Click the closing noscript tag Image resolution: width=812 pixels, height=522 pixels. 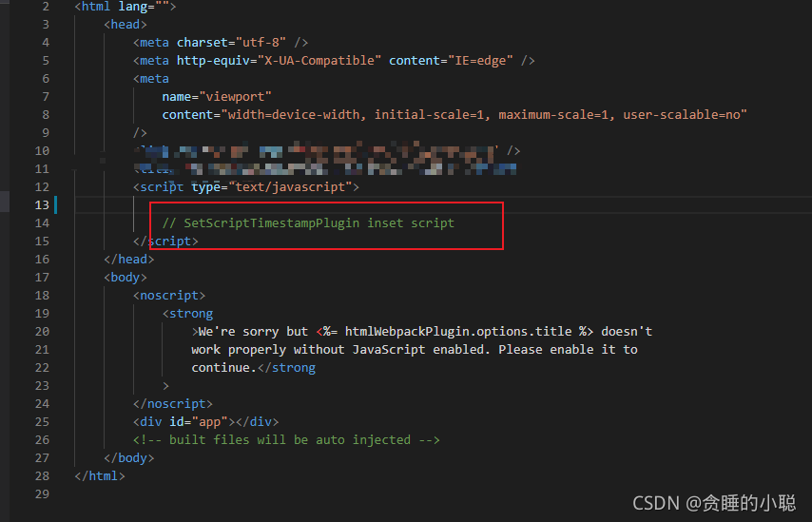click(x=173, y=404)
